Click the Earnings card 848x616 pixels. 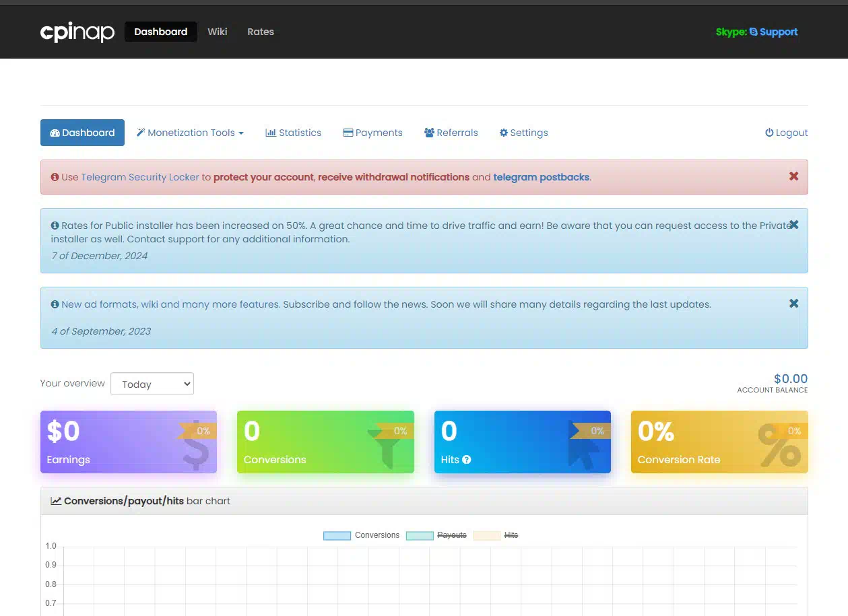(x=129, y=442)
